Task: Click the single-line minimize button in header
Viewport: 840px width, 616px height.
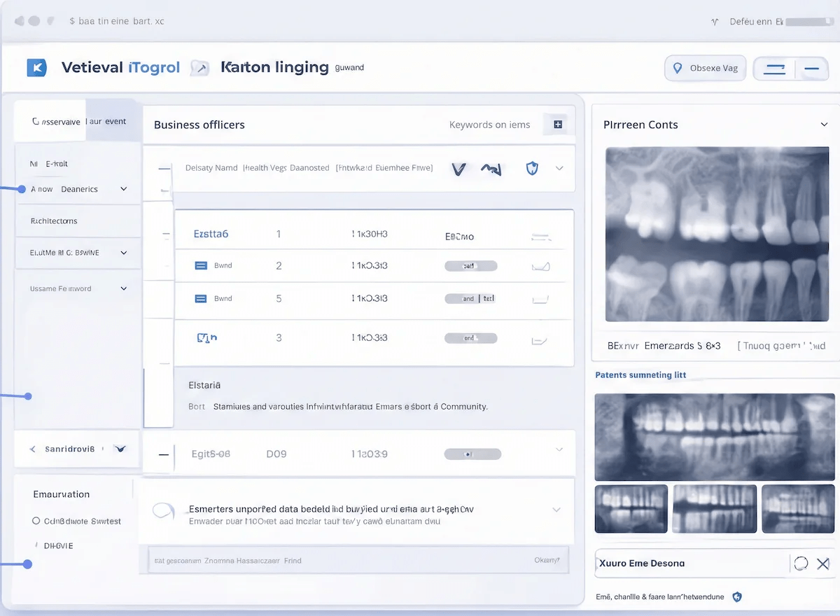Action: (x=812, y=69)
